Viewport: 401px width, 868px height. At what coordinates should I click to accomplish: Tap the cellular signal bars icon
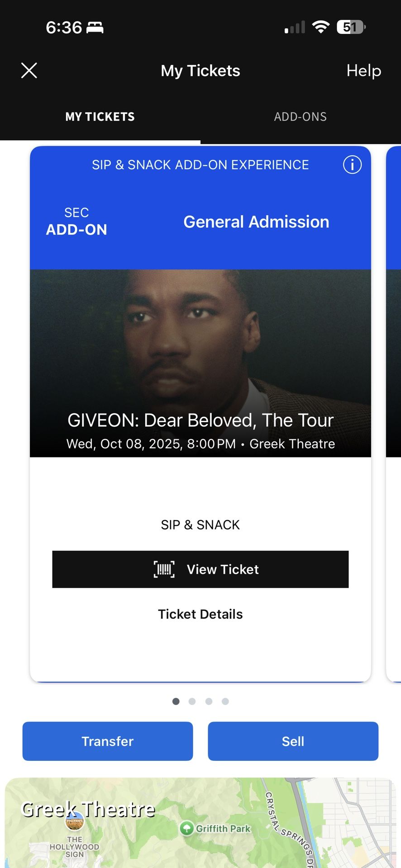coord(295,28)
